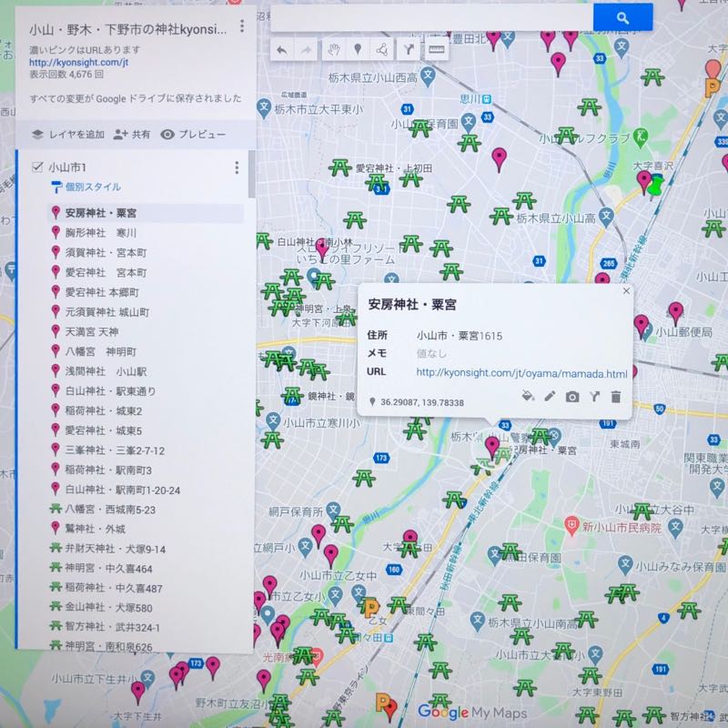Select the draw line tool
Screen dimensions: 728x728
tap(383, 50)
